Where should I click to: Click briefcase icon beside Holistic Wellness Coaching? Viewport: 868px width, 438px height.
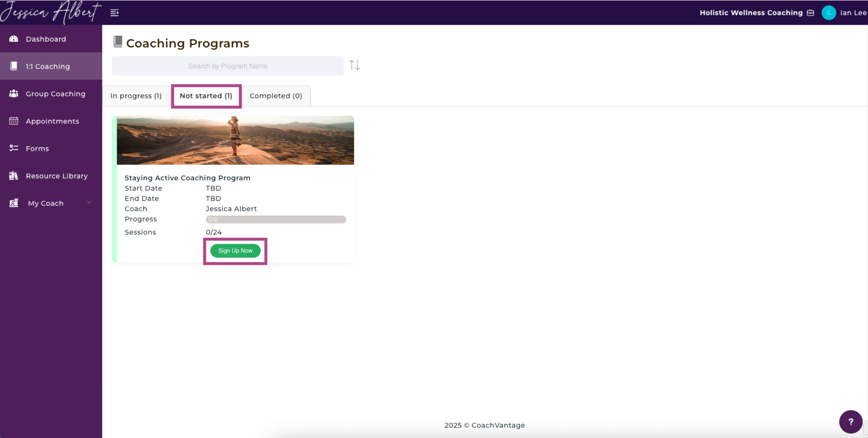click(x=810, y=13)
